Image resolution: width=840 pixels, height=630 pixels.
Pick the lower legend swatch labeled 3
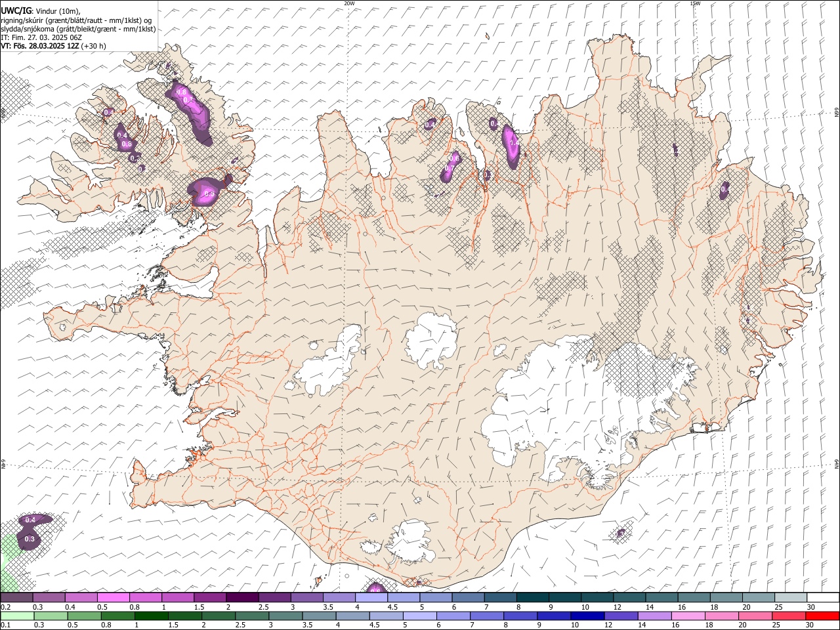[x=285, y=616]
